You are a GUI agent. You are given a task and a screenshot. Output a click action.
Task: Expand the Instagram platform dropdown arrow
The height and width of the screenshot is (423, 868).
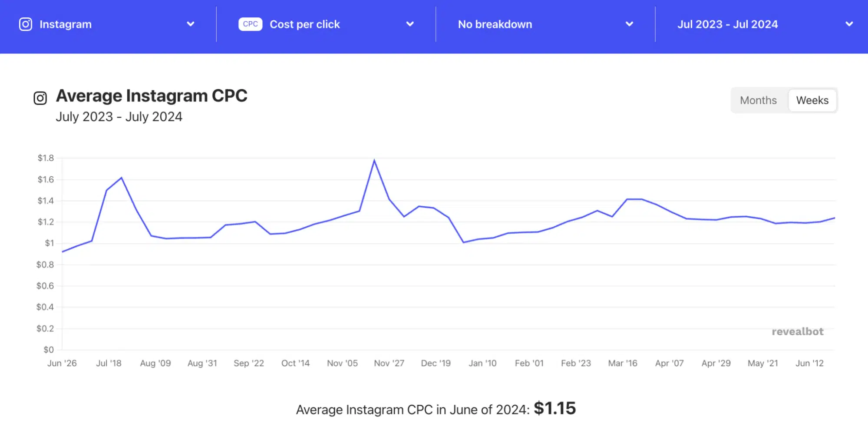click(x=190, y=24)
